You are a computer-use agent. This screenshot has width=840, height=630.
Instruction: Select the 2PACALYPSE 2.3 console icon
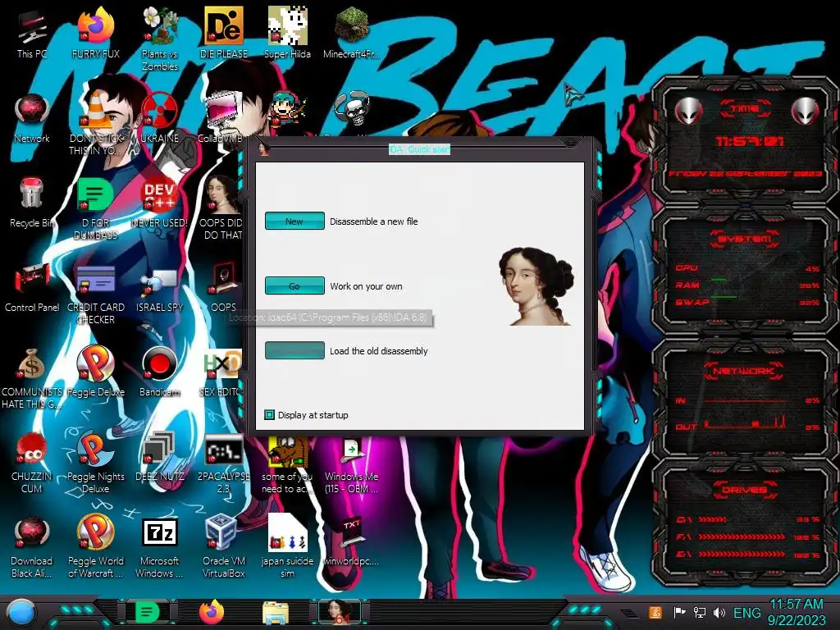tap(223, 463)
